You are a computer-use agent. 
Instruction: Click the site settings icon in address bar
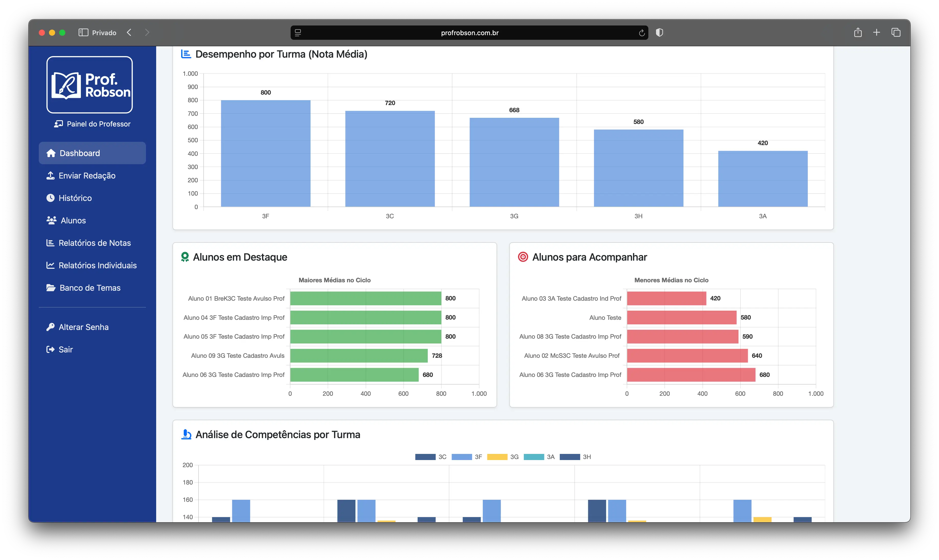(298, 33)
